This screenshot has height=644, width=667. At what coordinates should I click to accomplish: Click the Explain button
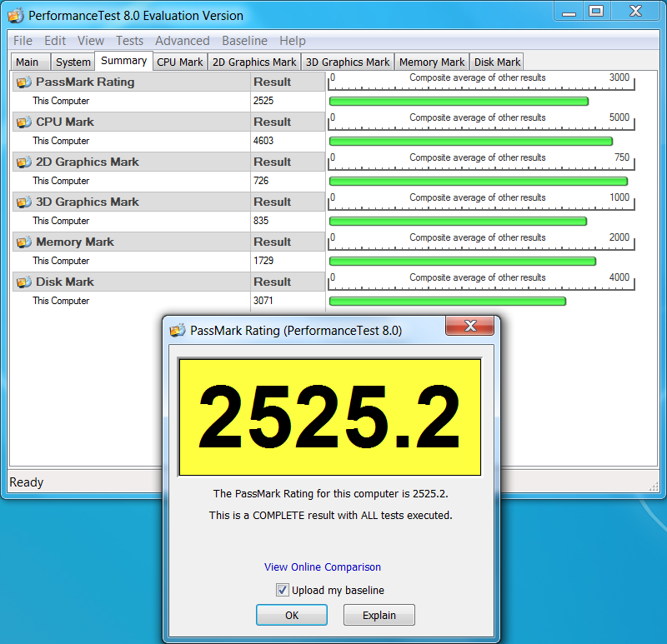click(x=379, y=615)
